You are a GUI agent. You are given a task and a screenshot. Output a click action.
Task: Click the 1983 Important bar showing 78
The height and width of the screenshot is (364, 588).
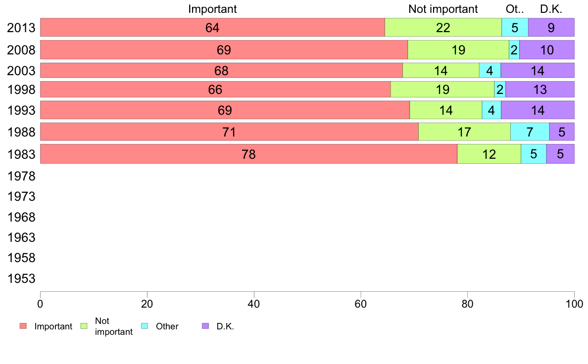248,154
